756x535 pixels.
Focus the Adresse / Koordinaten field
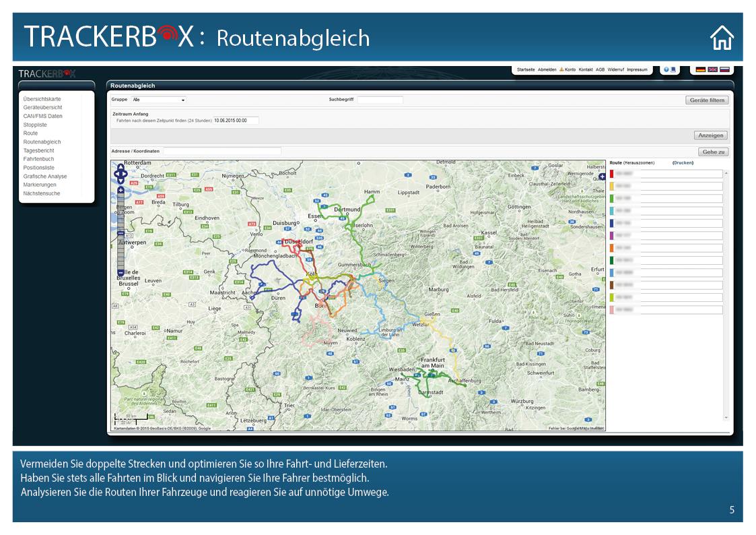[221, 152]
